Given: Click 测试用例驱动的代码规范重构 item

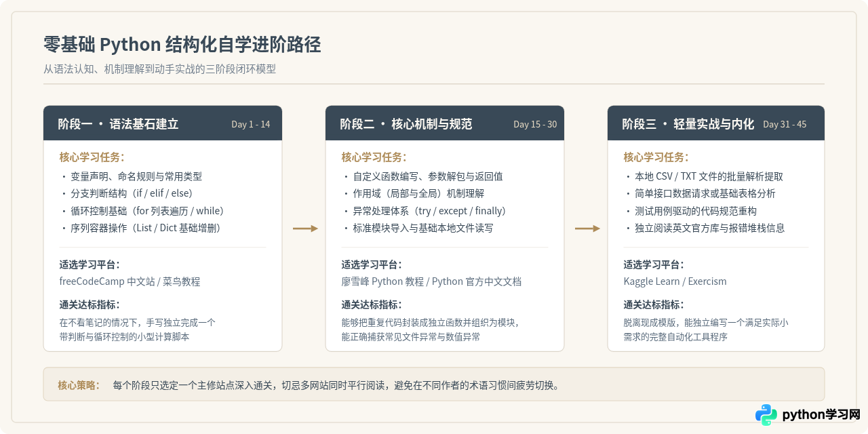Looking at the screenshot, I should pos(695,211).
